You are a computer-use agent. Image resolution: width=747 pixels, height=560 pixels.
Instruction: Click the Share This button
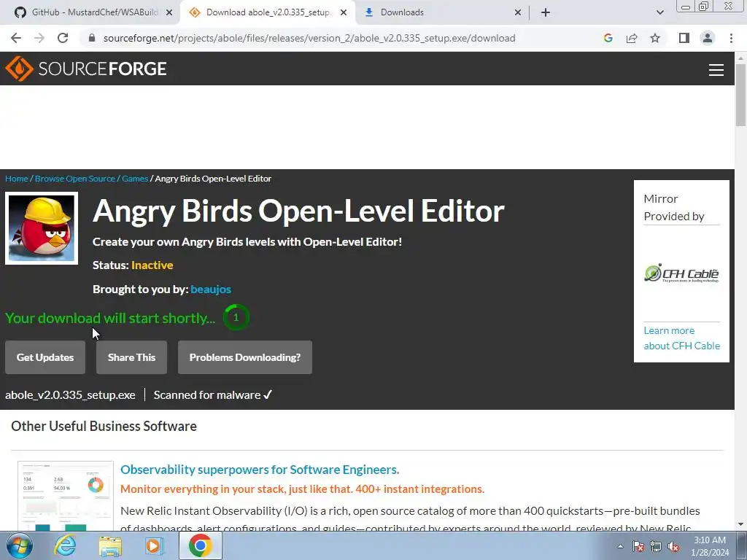[131, 357]
